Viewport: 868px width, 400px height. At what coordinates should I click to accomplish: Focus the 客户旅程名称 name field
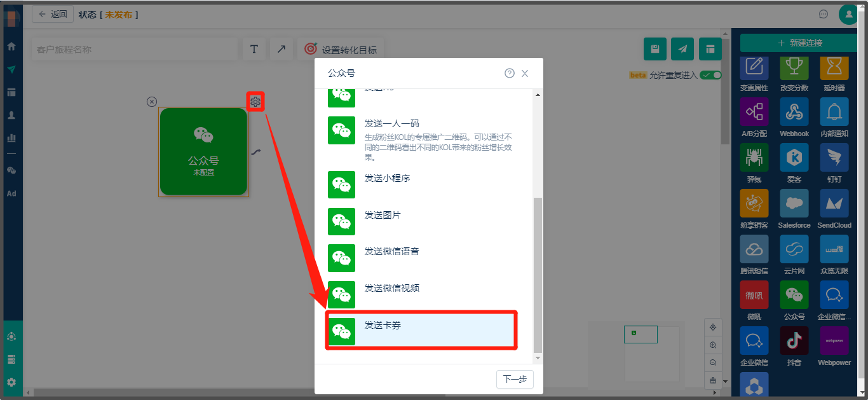pos(134,49)
